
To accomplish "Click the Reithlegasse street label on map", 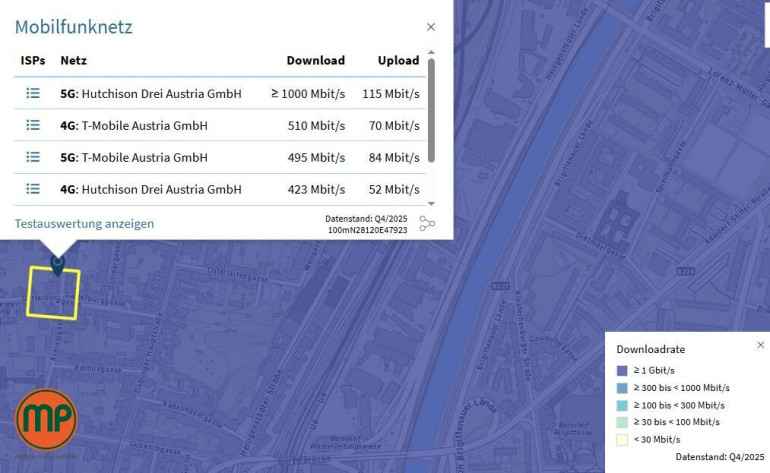I will tap(98, 368).
